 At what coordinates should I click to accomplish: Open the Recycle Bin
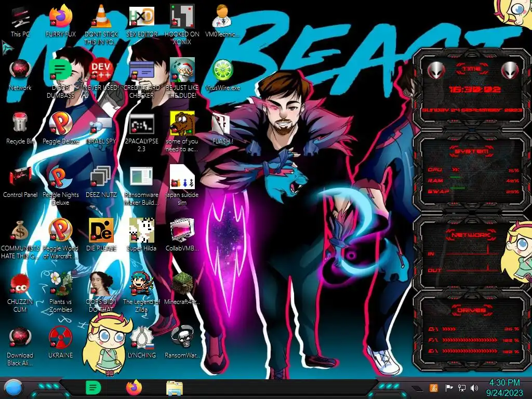pos(20,128)
